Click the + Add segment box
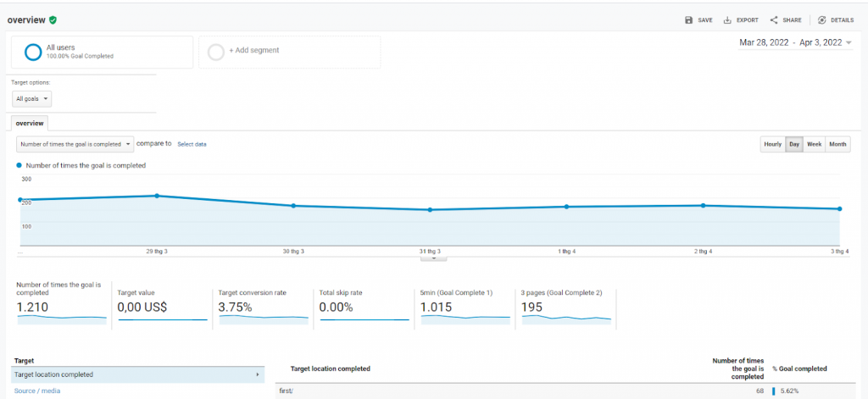 tap(290, 52)
